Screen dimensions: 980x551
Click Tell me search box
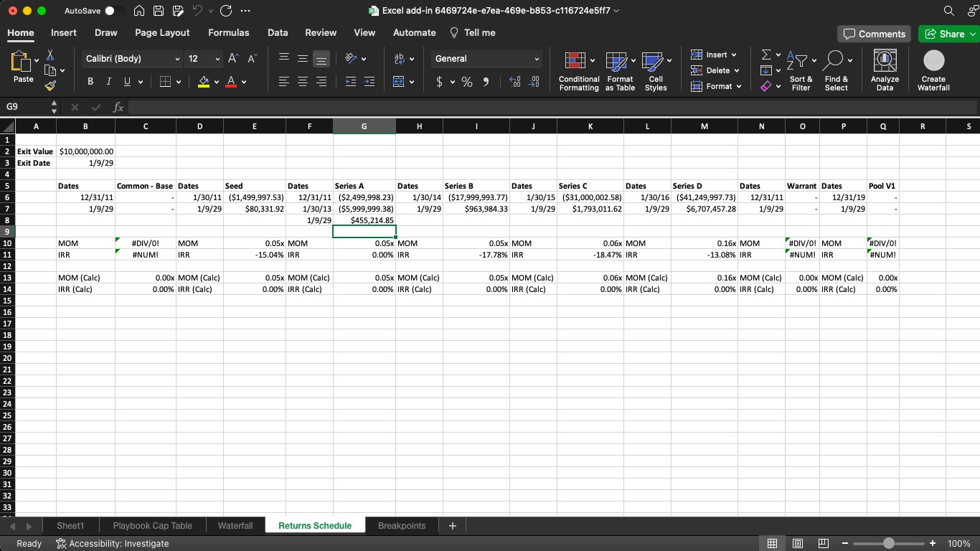472,32
